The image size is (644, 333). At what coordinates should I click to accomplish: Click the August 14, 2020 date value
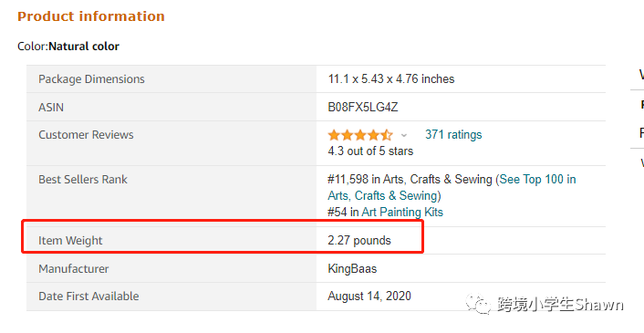click(x=369, y=296)
